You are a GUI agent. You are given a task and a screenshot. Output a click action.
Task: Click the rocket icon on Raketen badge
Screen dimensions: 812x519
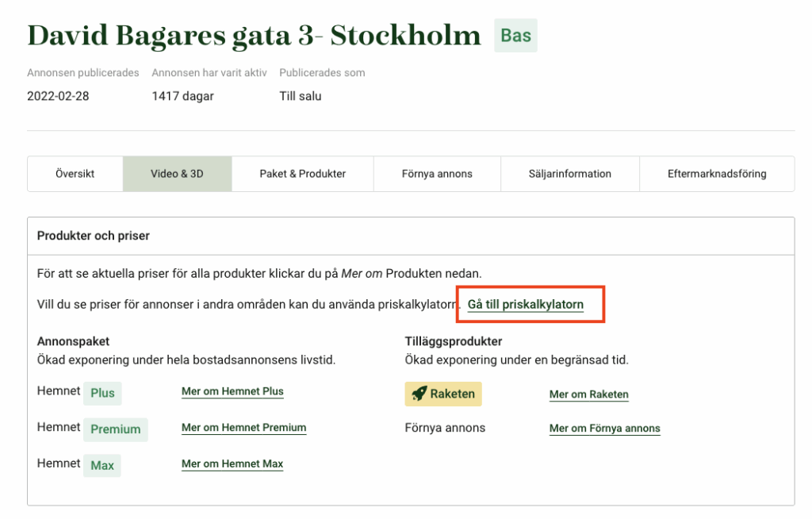tap(419, 394)
